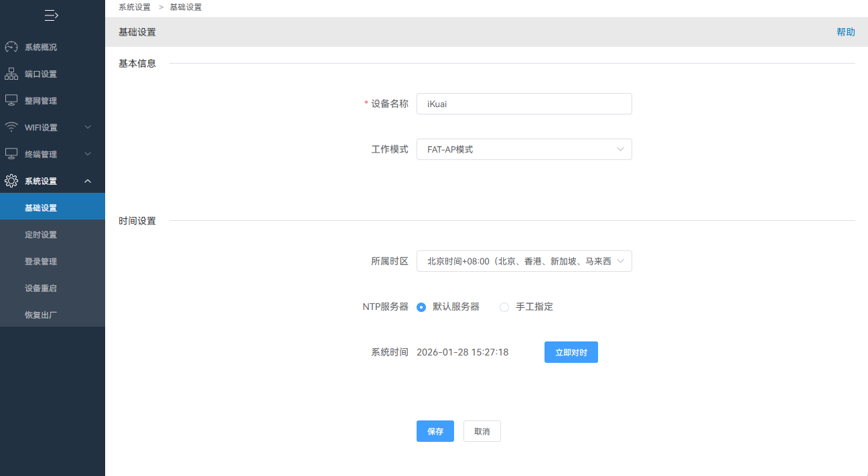
Task: Expand the WIFI设置 menu chevron
Action: [88, 127]
